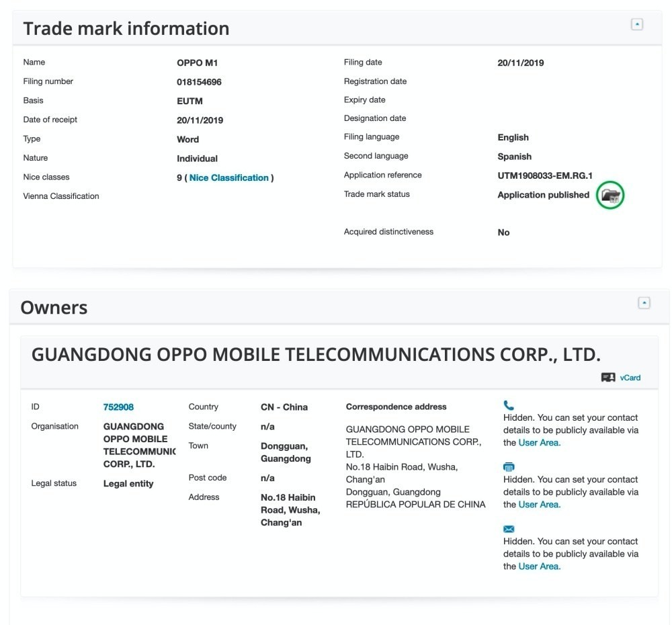
Task: Select the trade mark name OPPO M1
Action: [197, 63]
